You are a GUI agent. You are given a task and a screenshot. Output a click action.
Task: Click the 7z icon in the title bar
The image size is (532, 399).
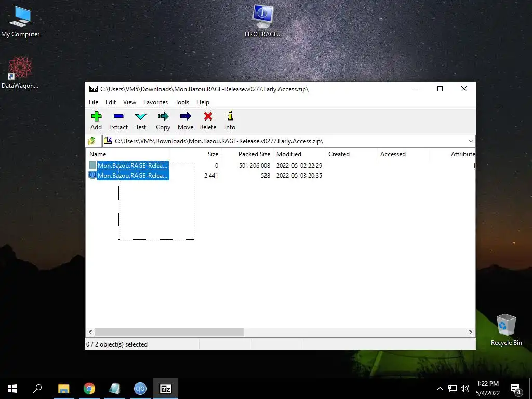click(x=94, y=89)
